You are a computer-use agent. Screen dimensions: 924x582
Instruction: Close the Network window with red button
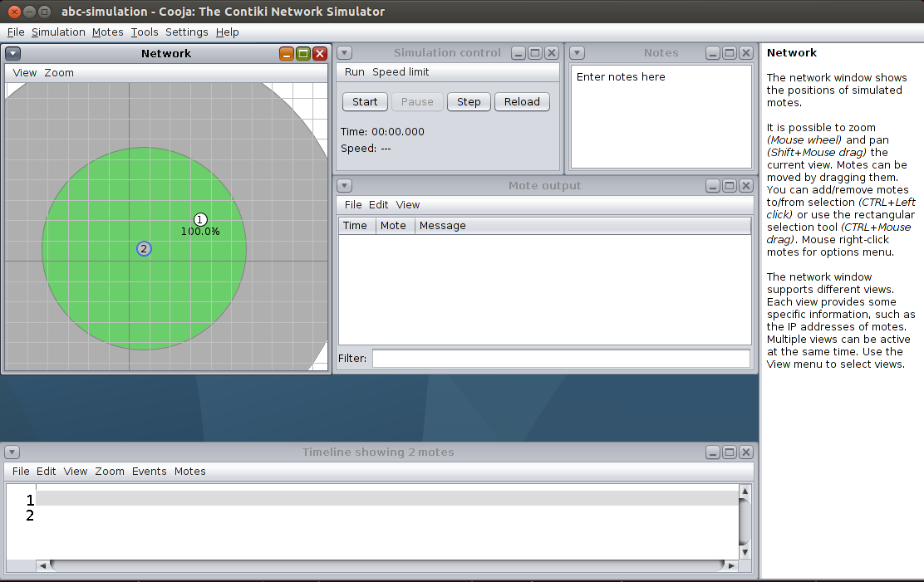point(319,54)
